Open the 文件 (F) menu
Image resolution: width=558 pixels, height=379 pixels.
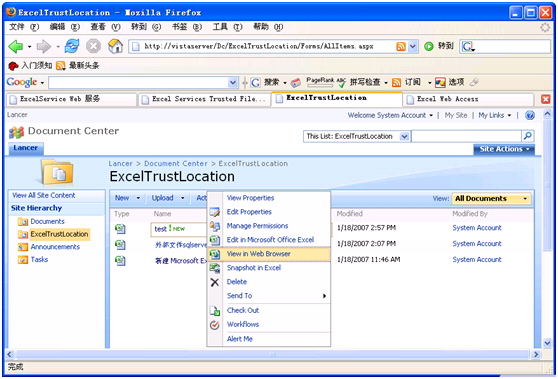point(23,27)
